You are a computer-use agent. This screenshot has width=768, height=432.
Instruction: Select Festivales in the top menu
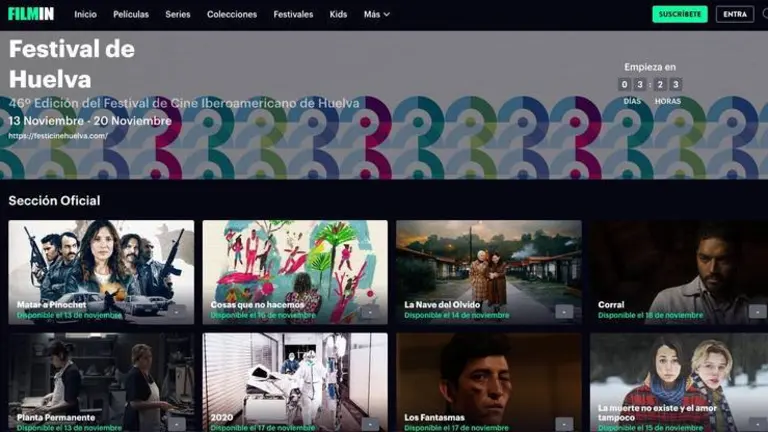click(293, 14)
